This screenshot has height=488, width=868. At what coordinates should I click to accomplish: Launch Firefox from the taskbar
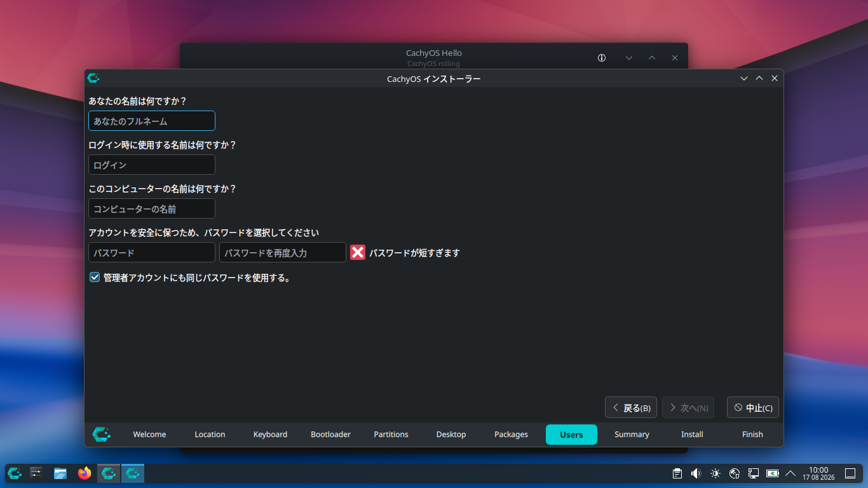click(85, 473)
